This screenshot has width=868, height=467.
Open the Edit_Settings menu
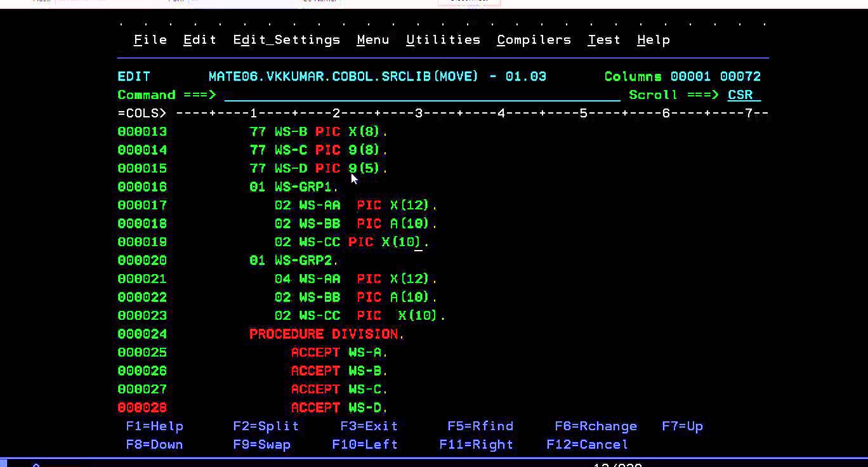[x=286, y=39]
